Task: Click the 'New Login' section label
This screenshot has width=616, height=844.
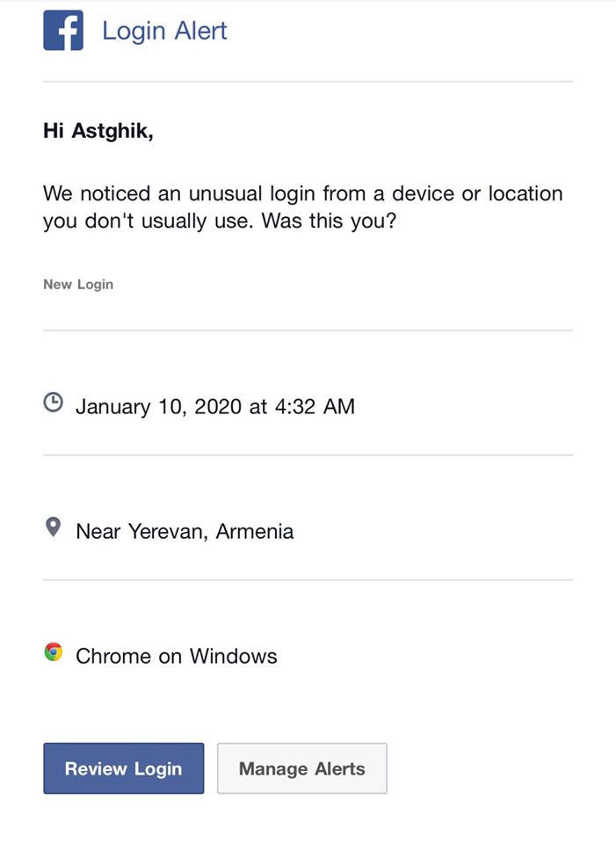Action: tap(78, 285)
